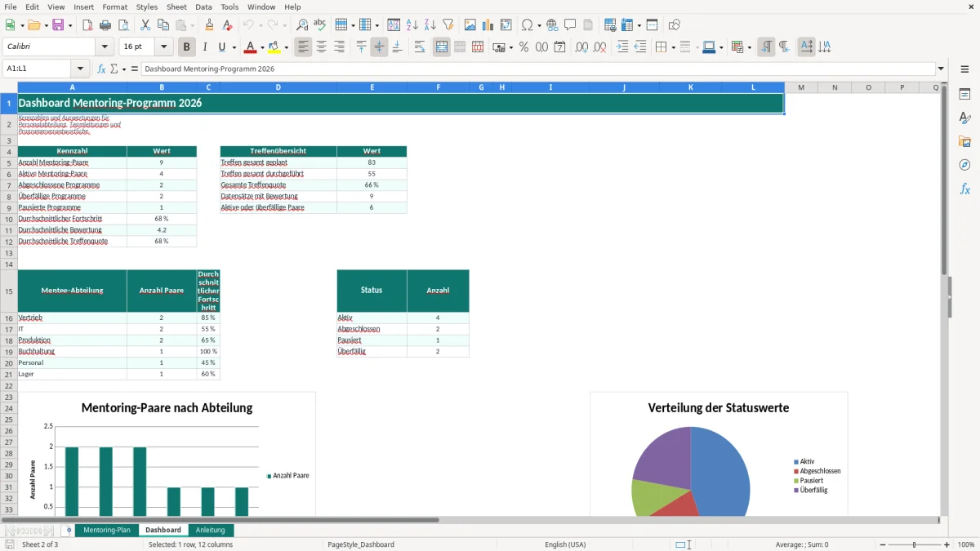
Task: Open Draw Functions shapes icon
Action: click(674, 25)
